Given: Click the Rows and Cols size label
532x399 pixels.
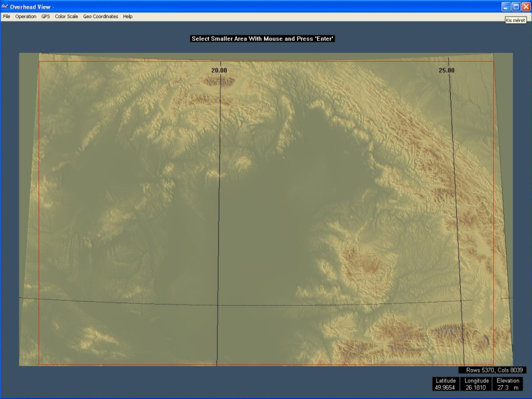Looking at the screenshot, I should coord(492,370).
